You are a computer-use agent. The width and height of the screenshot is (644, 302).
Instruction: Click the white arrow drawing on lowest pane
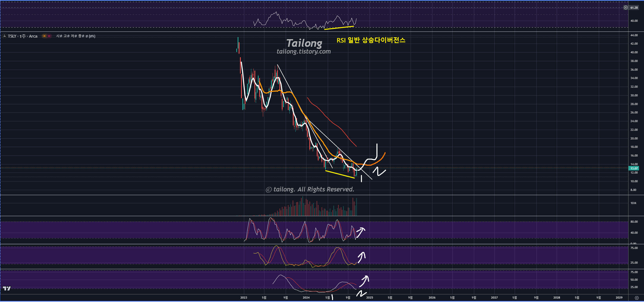(364, 281)
